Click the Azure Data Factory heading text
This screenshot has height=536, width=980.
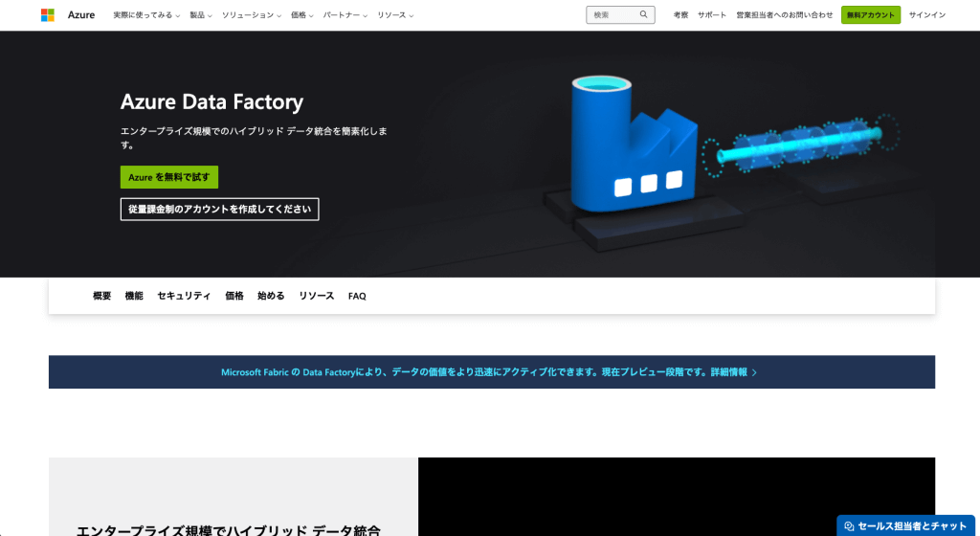click(212, 101)
